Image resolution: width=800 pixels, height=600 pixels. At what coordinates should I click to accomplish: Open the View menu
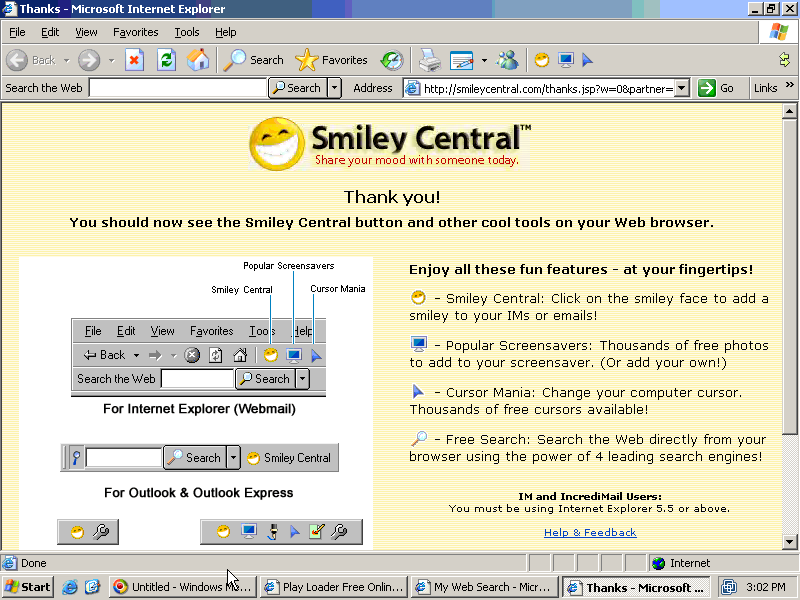[86, 32]
